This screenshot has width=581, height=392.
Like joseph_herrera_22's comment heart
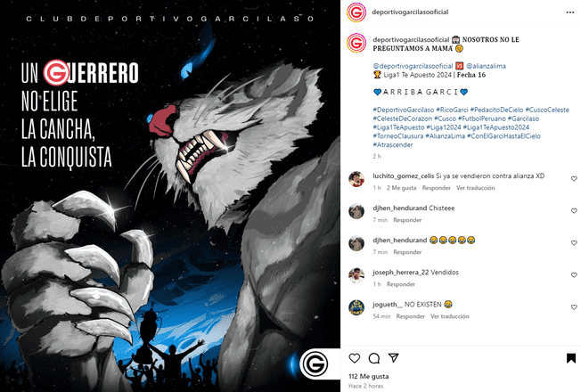coord(574,275)
